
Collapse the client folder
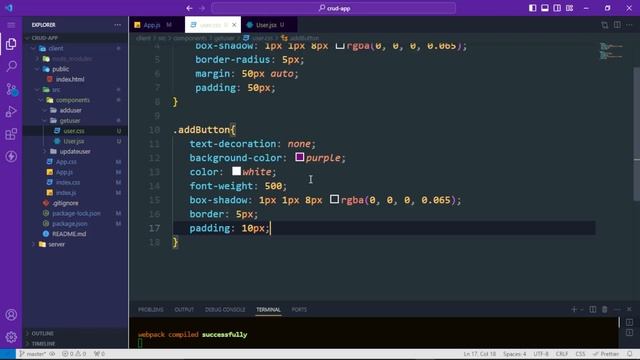point(75,48)
